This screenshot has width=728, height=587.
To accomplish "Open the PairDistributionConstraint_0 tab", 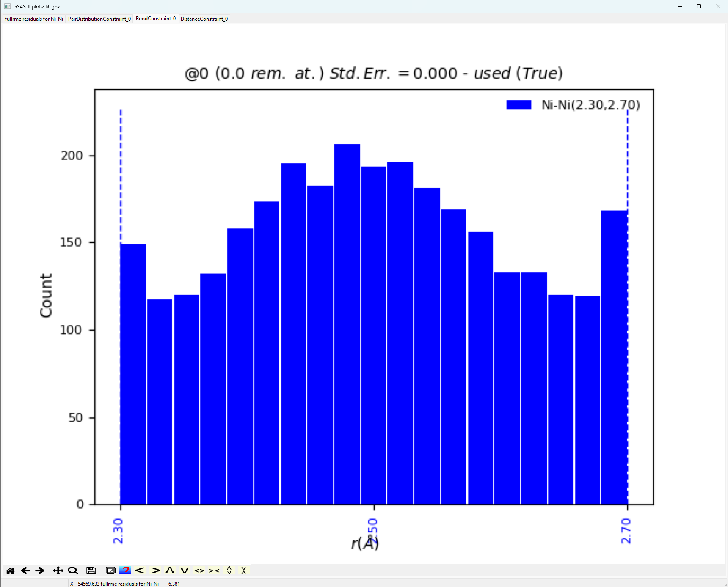I will (x=99, y=19).
